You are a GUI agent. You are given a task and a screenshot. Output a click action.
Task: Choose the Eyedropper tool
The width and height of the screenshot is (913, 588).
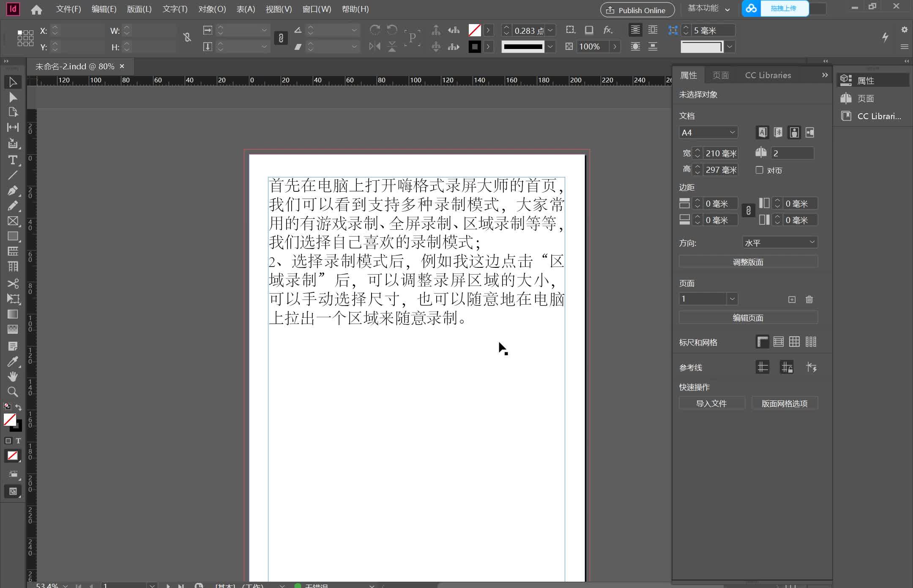(13, 361)
